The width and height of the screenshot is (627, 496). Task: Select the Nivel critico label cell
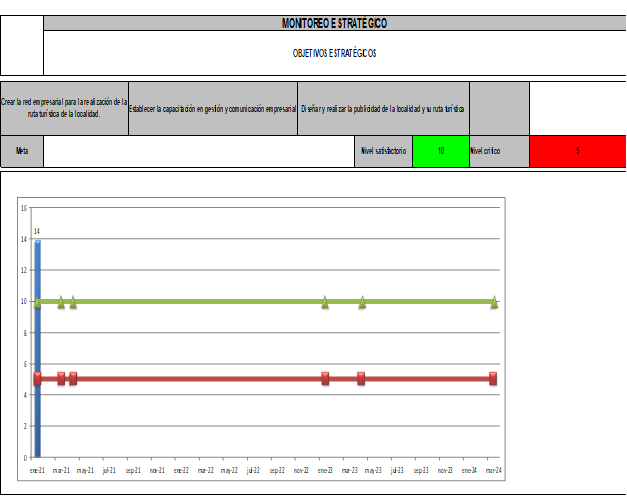498,151
